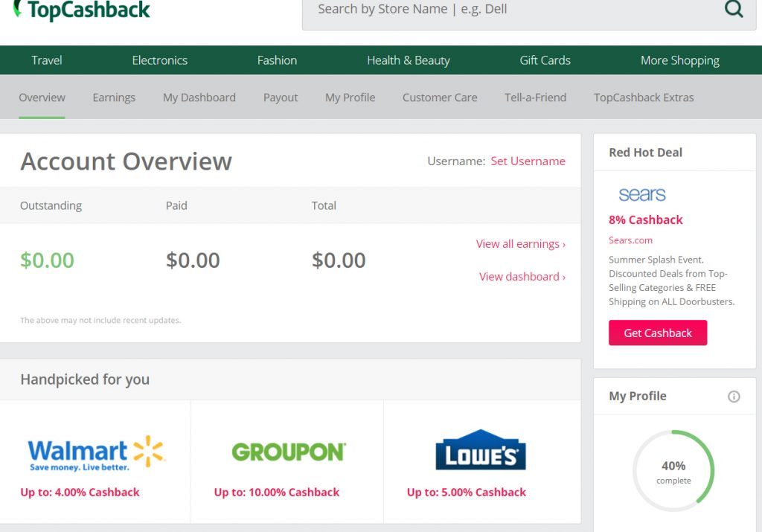Open the Electronics category menu

[160, 60]
